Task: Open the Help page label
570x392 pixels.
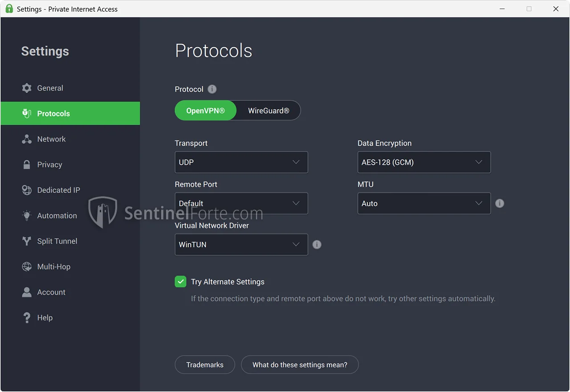Action: [45, 318]
